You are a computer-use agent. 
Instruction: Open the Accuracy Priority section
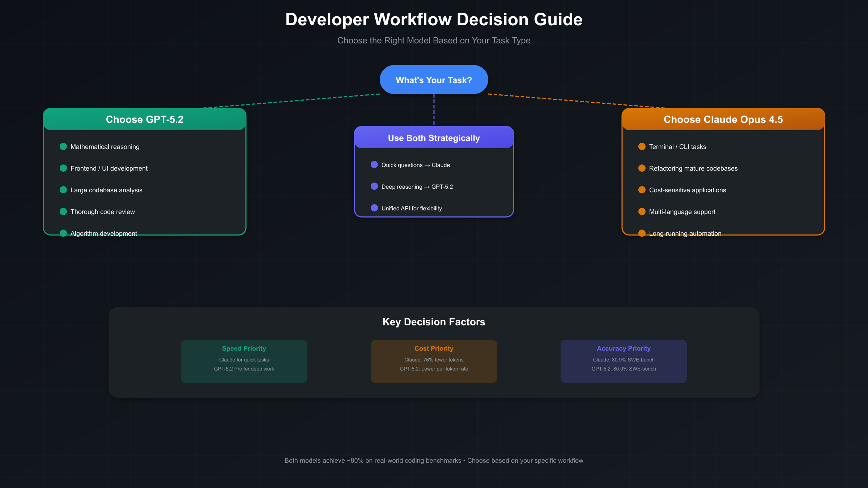[x=624, y=361]
